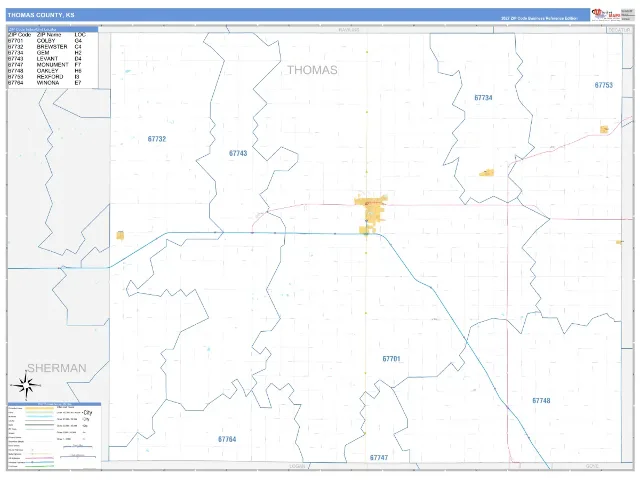Click the publisher logo in the title bar
640x480 pixels.
point(606,14)
